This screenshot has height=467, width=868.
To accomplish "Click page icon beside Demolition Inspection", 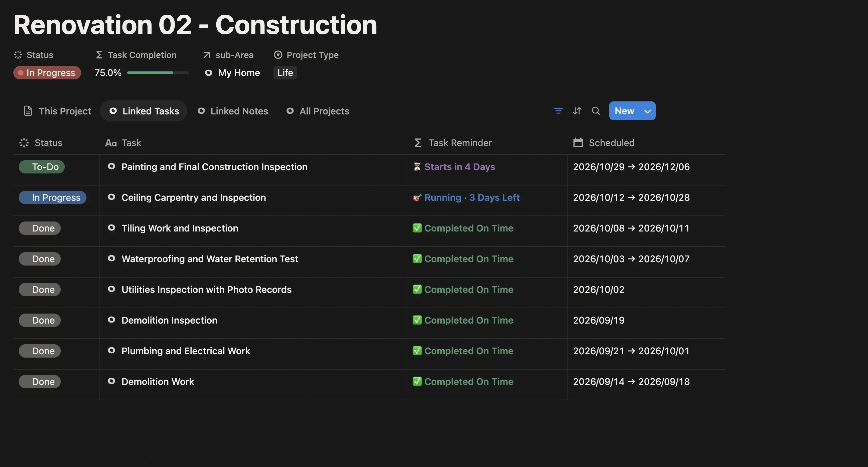I will click(x=111, y=320).
